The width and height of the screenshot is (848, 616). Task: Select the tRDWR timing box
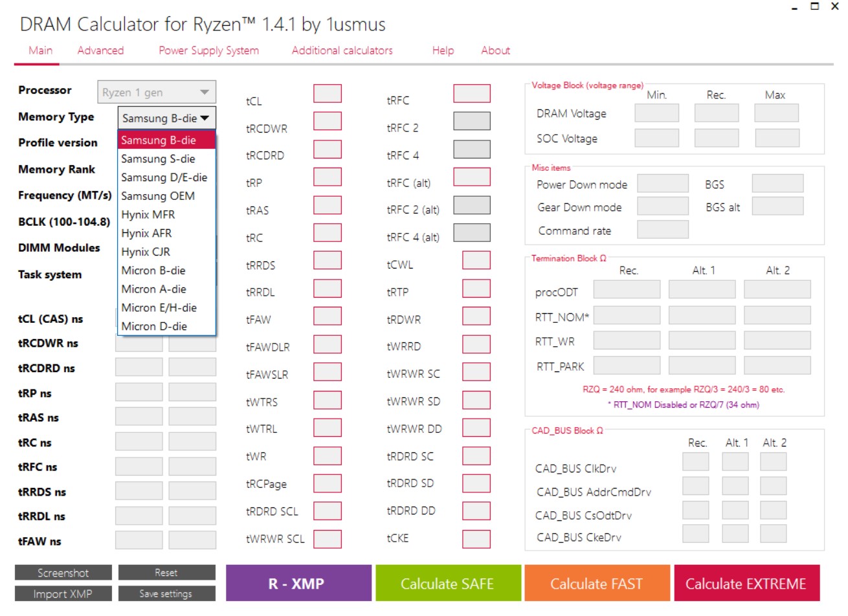476,316
